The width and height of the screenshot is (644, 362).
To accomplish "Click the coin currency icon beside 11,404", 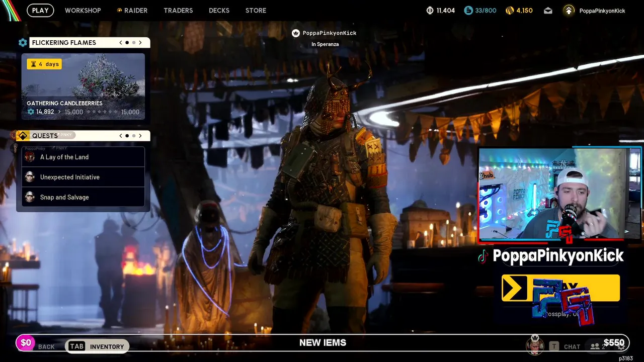I will pyautogui.click(x=430, y=11).
